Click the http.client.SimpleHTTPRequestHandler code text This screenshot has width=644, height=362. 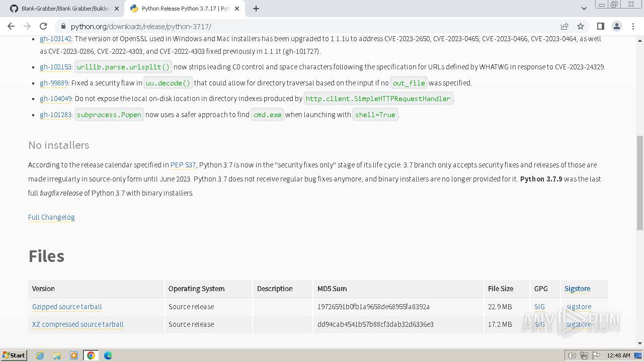click(378, 99)
